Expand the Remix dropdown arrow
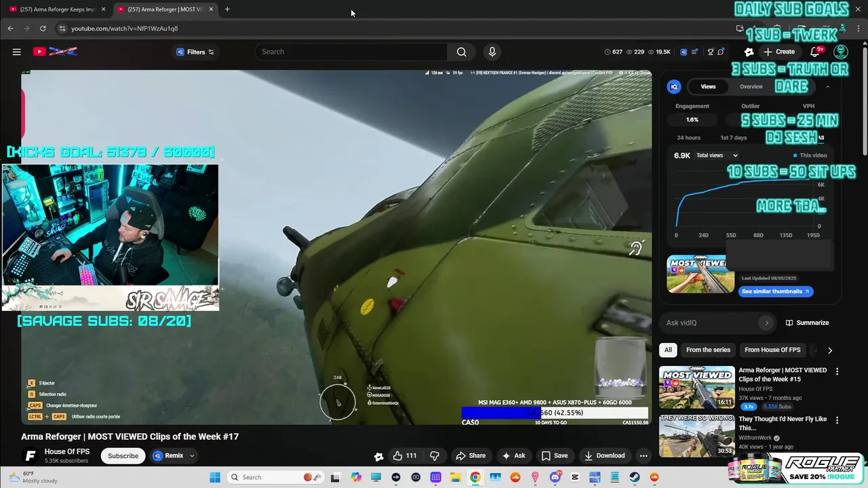The height and width of the screenshot is (488, 868). (x=192, y=455)
